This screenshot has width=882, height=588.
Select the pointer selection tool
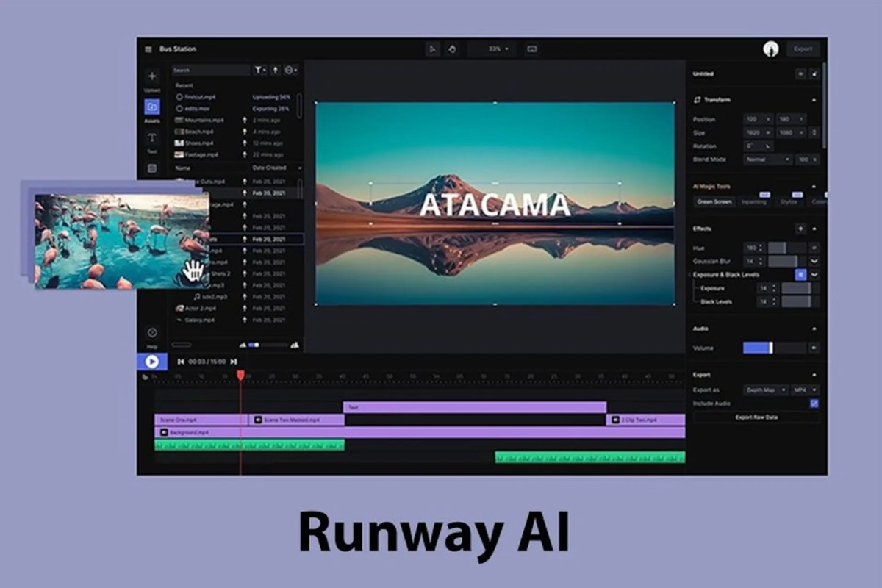[433, 49]
